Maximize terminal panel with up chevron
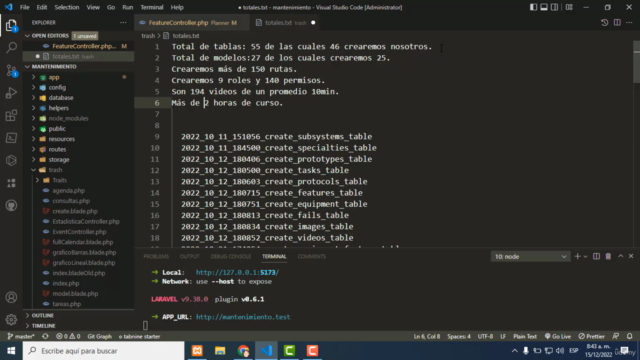Viewport: 640px width, 360px height. point(620,256)
